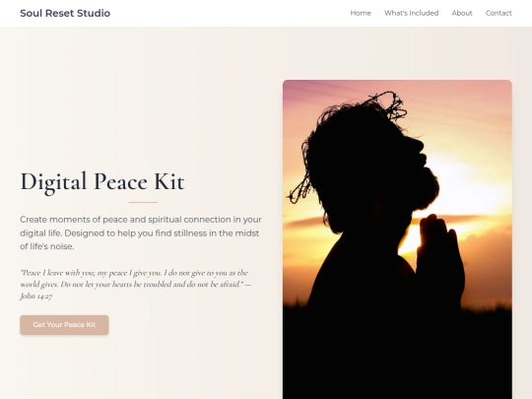Screen dimensions: 532x399
Task: Click the Soul Reset Studio logo
Action: [x=65, y=13]
